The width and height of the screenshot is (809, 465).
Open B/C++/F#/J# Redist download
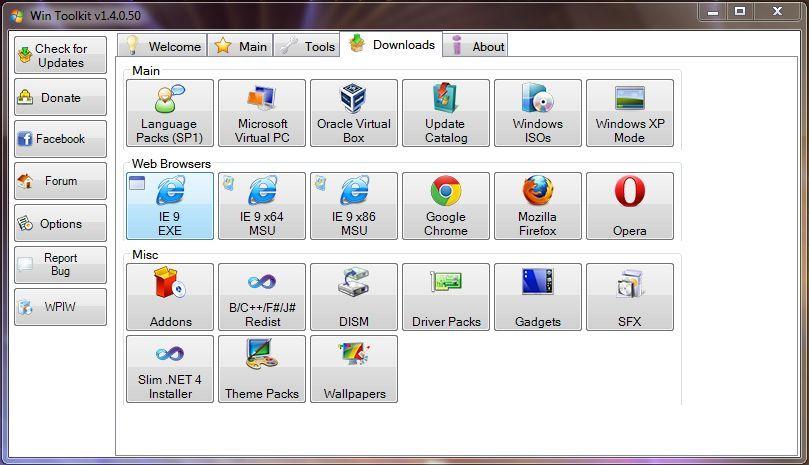[262, 297]
